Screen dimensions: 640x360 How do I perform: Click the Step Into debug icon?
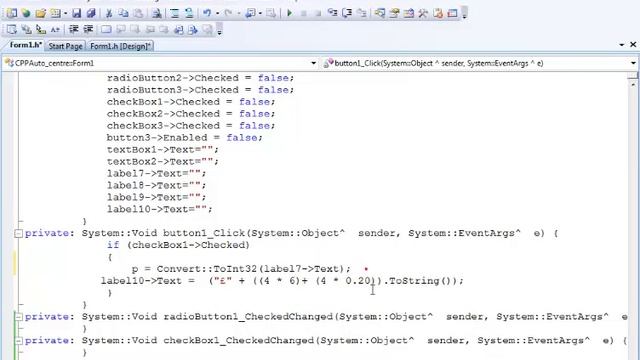click(332, 13)
